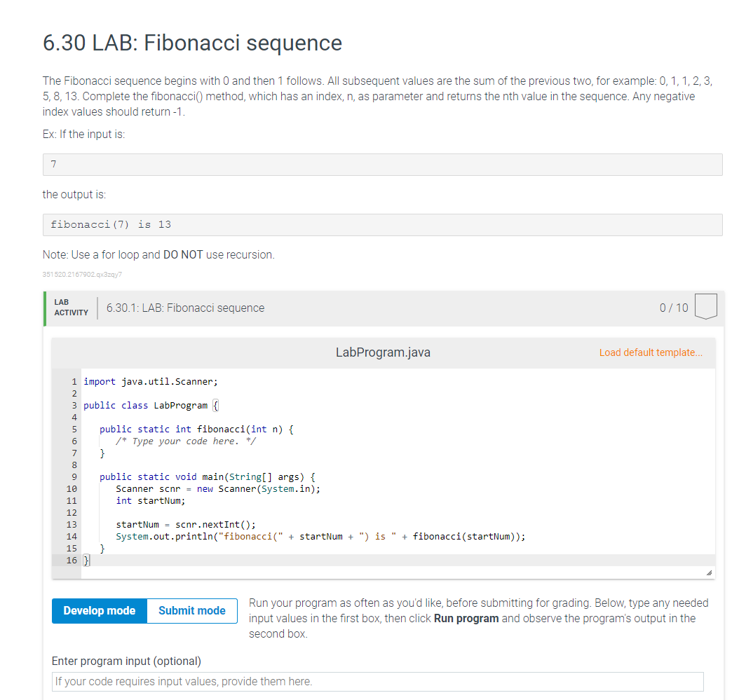Click the 'int startNum;' code line
Image resolution: width=732 pixels, height=700 pixels.
click(x=151, y=500)
